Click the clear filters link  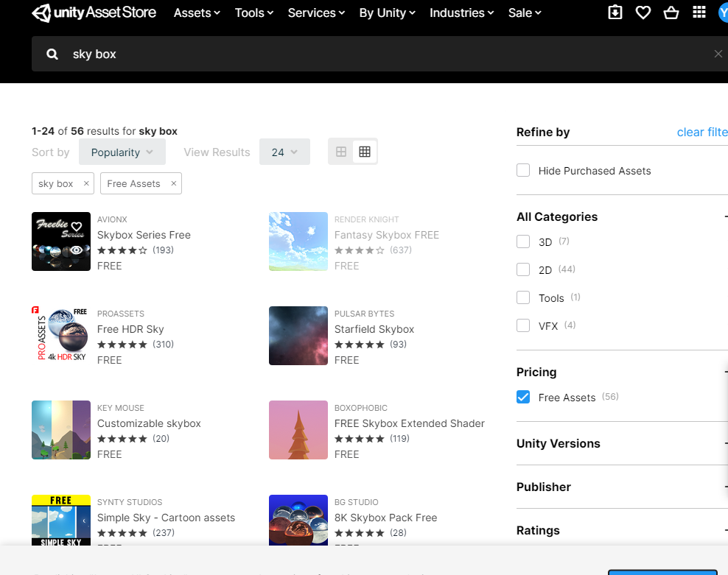pos(702,133)
